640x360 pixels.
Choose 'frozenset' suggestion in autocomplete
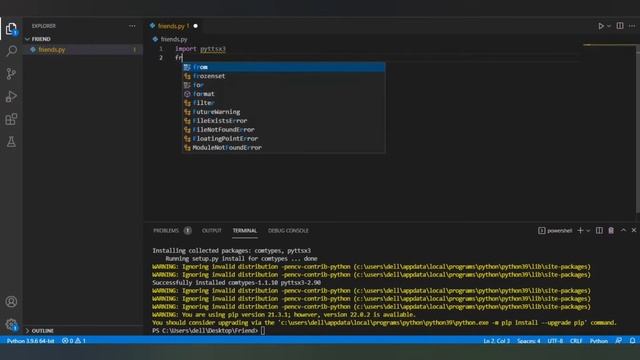[x=283, y=76]
